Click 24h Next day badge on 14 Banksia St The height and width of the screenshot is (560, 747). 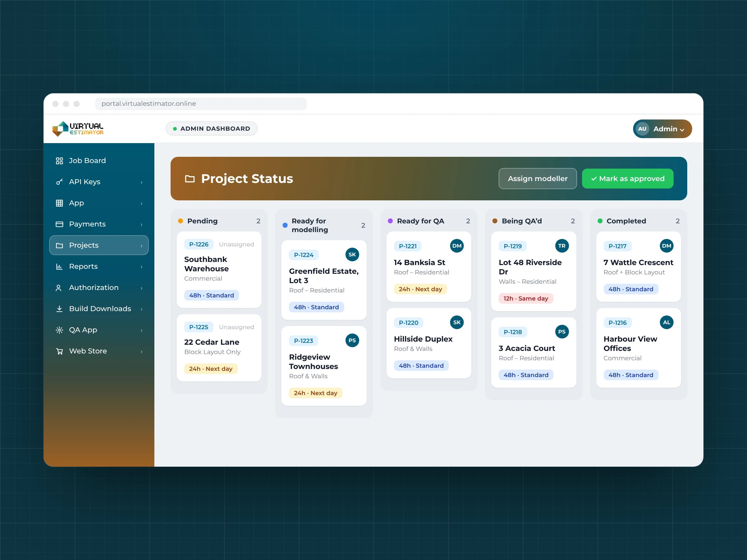pyautogui.click(x=420, y=289)
